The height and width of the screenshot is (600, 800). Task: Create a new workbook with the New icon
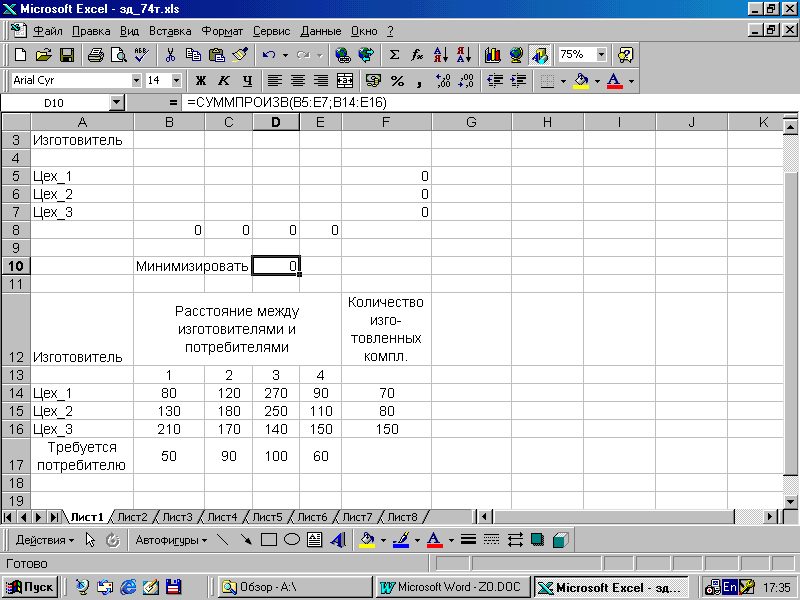tap(20, 55)
